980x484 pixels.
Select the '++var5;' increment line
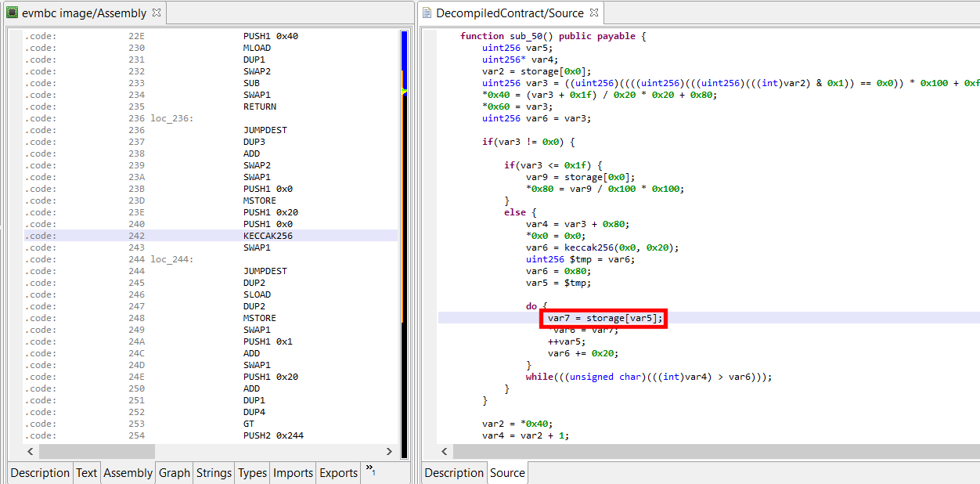click(567, 341)
